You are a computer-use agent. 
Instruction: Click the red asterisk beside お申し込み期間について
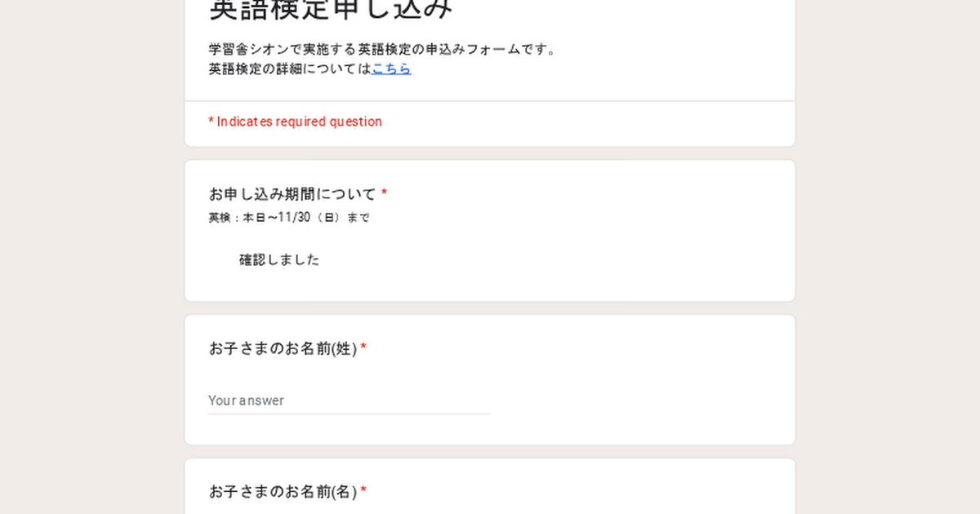385,194
